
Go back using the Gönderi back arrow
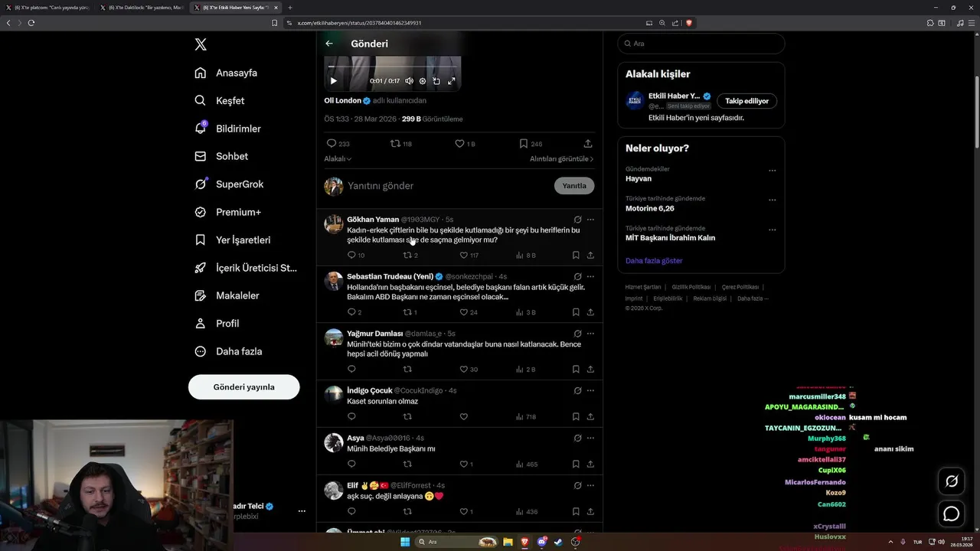coord(329,44)
